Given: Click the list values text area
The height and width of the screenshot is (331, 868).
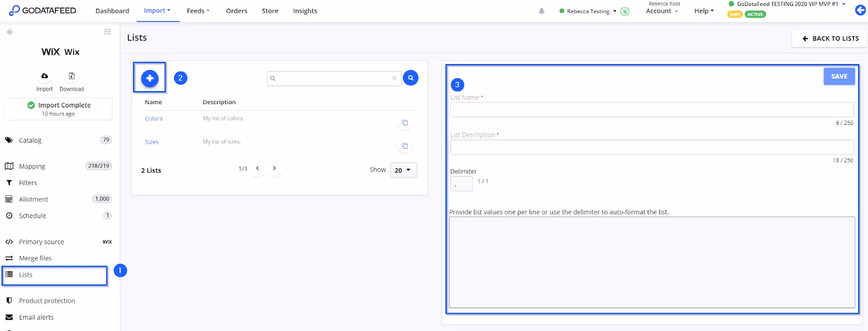Looking at the screenshot, I should (x=652, y=262).
